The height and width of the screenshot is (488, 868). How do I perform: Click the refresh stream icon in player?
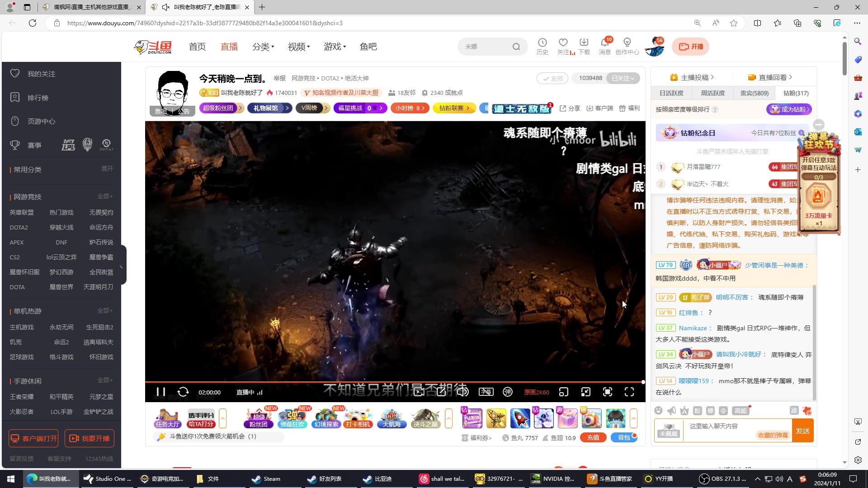tap(183, 392)
